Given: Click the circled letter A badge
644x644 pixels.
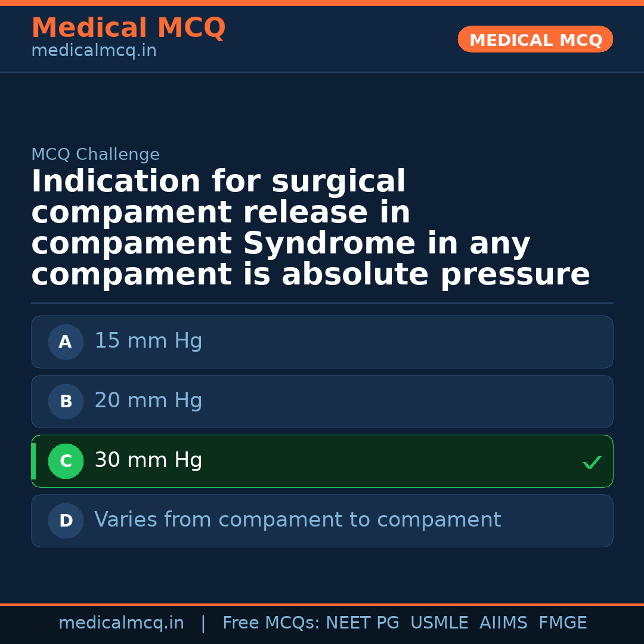Looking at the screenshot, I should [66, 342].
